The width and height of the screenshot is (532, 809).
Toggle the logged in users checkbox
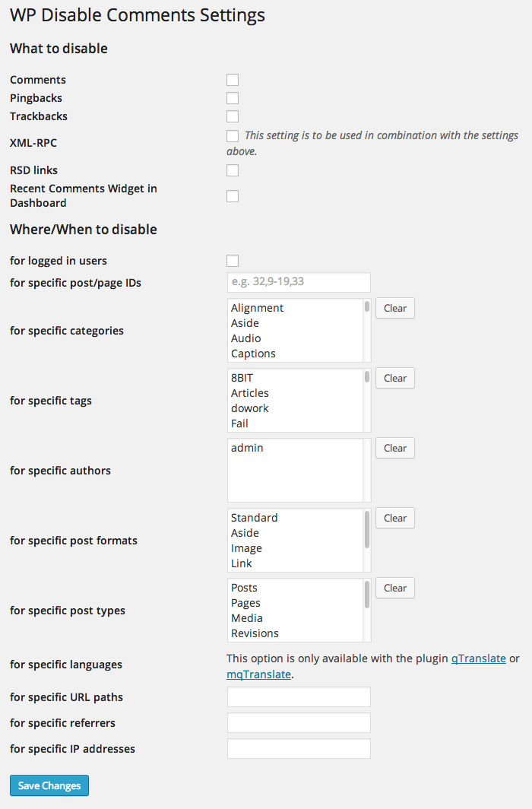[233, 261]
